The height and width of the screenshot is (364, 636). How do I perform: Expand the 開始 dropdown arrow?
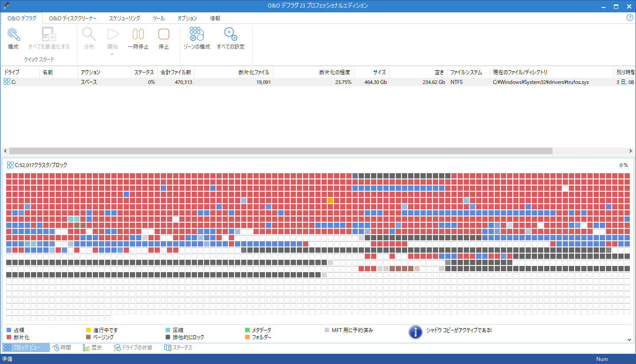click(x=113, y=54)
